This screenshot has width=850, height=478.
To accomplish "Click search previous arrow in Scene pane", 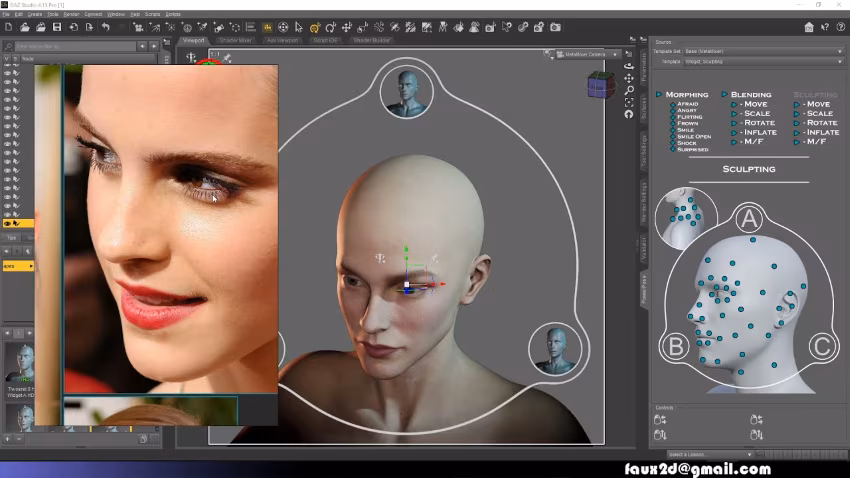I will click(142, 46).
